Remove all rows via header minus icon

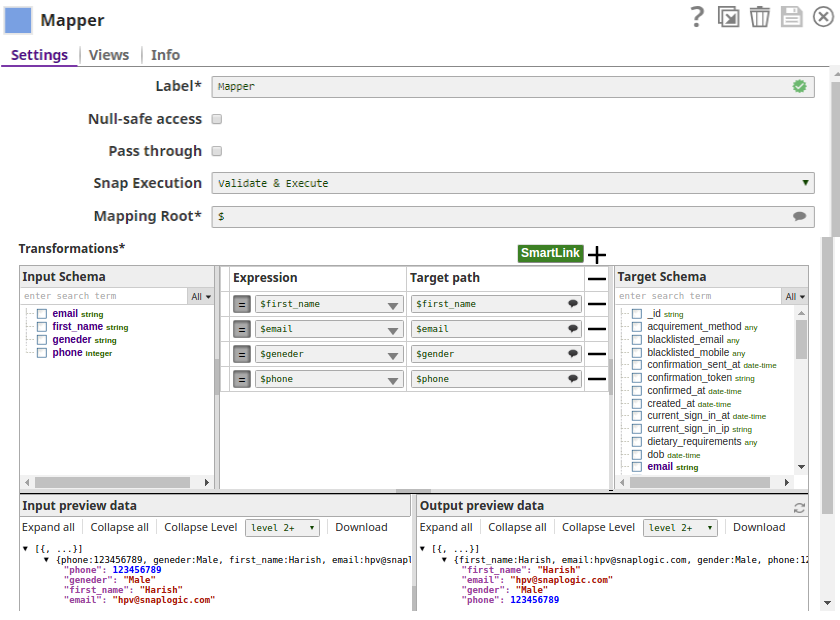coord(596,279)
